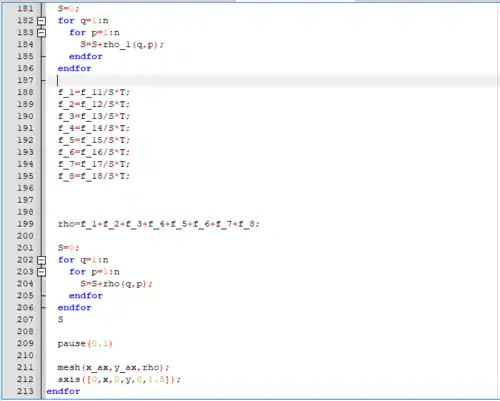Image resolution: width=500 pixels, height=401 pixels.
Task: Click the 'pause(0.1)' statement
Action: tap(85, 344)
